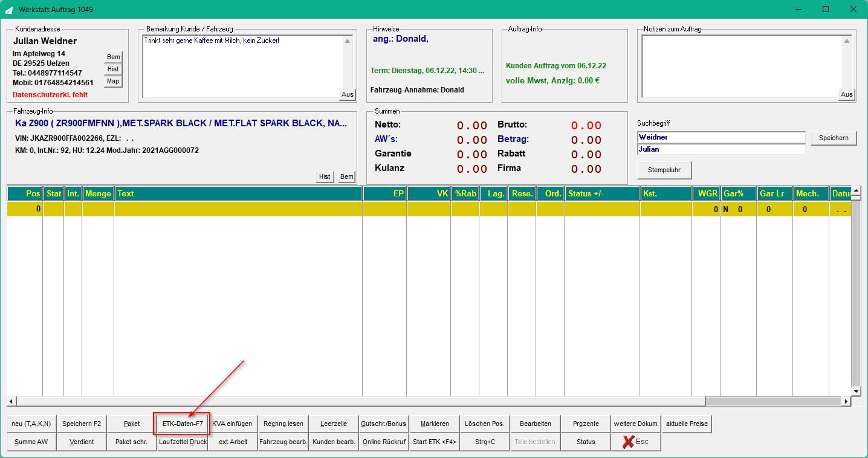
Task: Click into the Notizen zum Auftrag text area
Action: [742, 66]
